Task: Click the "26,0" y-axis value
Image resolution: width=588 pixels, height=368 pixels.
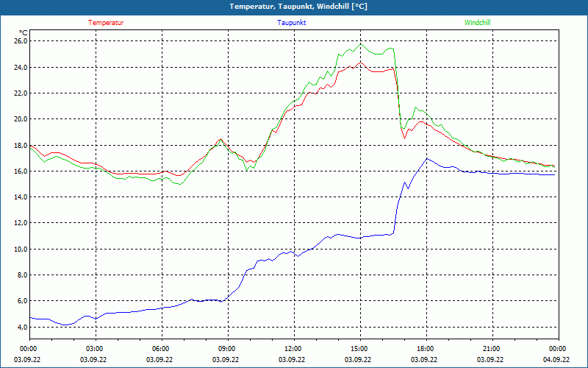Action: (21, 41)
